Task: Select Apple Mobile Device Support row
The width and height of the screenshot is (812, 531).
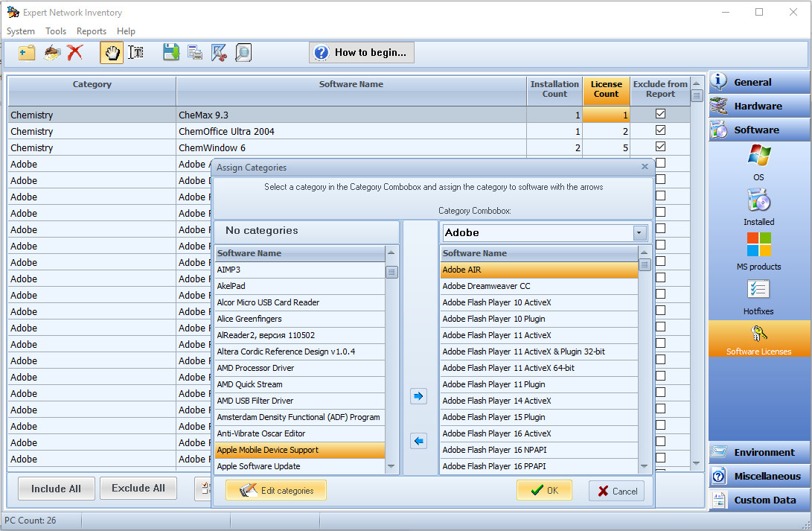Action: 300,450
